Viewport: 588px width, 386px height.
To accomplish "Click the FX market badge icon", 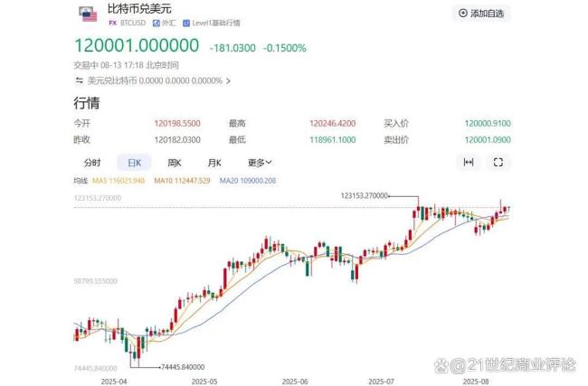I will pyautogui.click(x=112, y=23).
